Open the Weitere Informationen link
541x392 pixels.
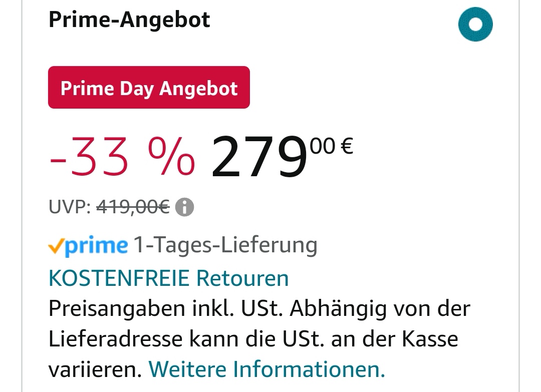266,369
